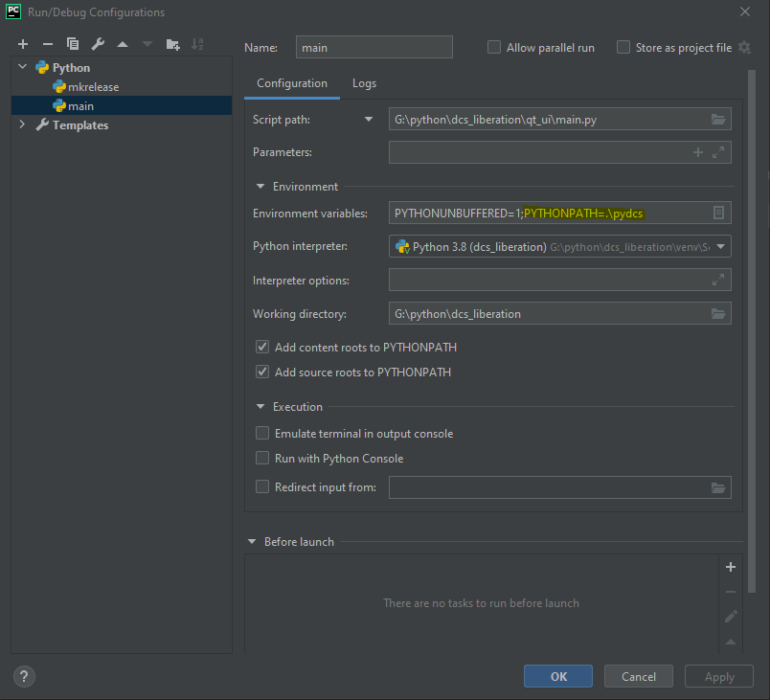Viewport: 770px width, 700px height.
Task: Enable Emulate terminal in output console
Action: point(262,433)
